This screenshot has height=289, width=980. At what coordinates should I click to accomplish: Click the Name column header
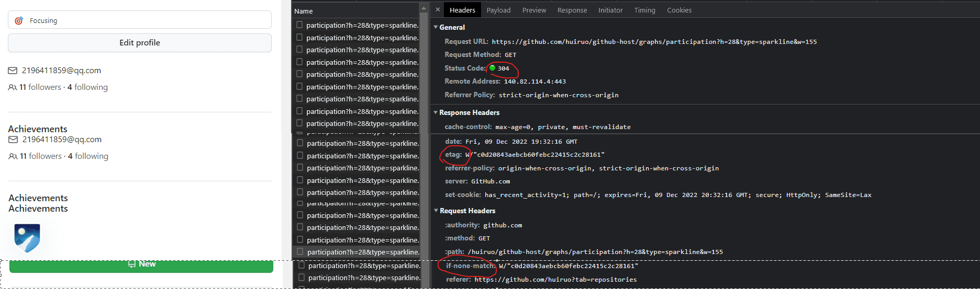click(x=304, y=11)
